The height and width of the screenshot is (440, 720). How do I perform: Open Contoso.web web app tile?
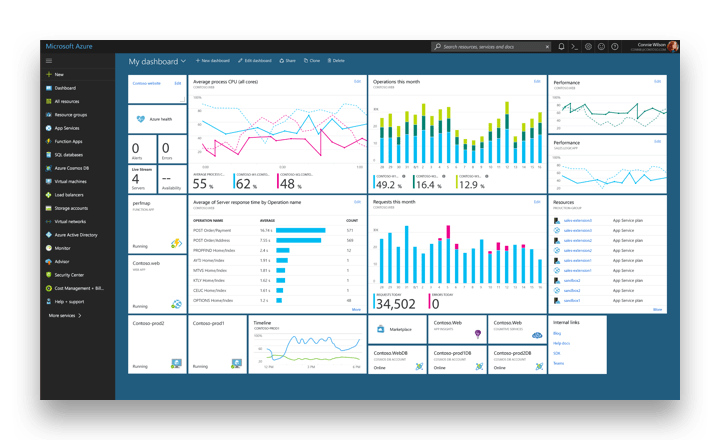(158, 284)
